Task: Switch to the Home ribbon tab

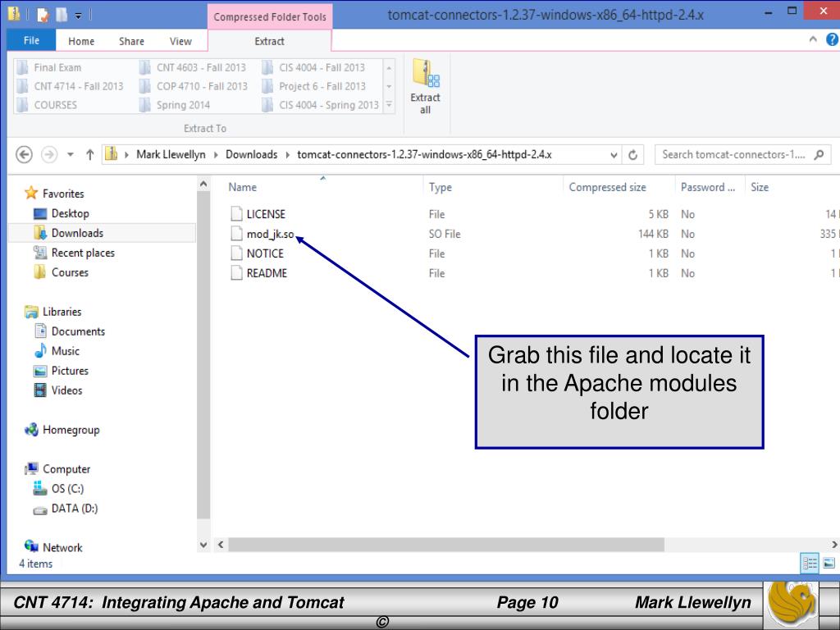Action: tap(81, 41)
